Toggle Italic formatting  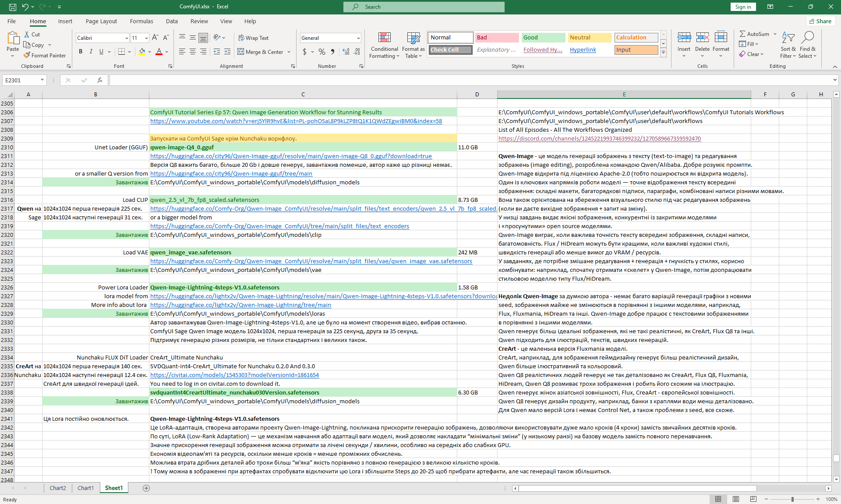[x=91, y=52]
